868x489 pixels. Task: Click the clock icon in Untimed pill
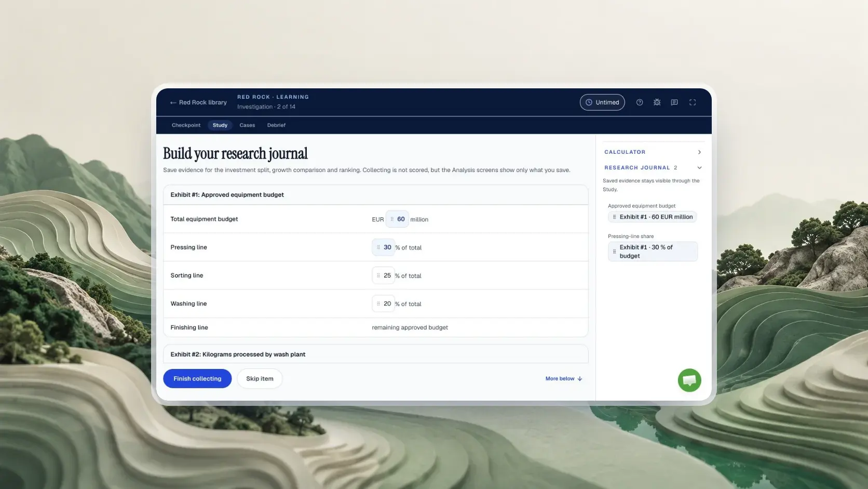pyautogui.click(x=589, y=102)
